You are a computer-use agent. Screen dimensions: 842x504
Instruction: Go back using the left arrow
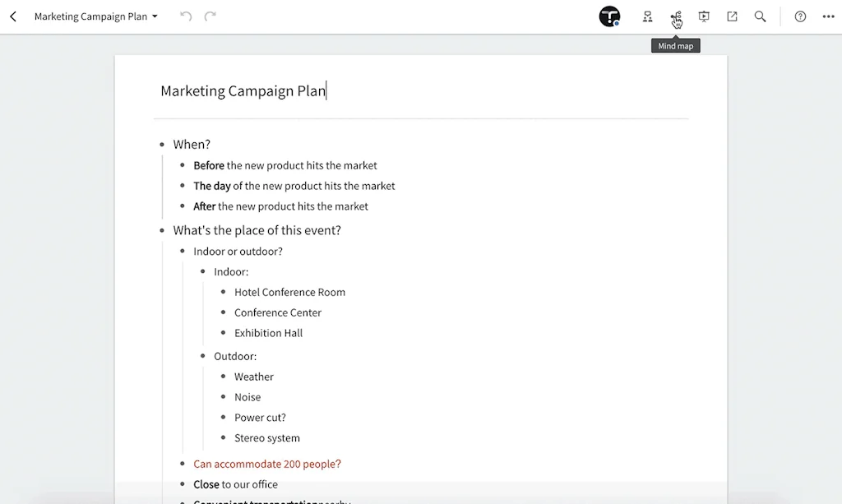pyautogui.click(x=13, y=16)
